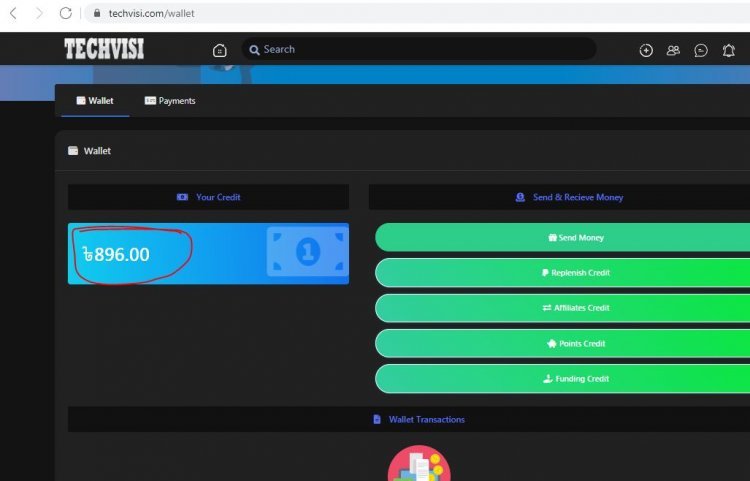Click the plus create icon in header
This screenshot has height=481, width=750.
pos(646,50)
